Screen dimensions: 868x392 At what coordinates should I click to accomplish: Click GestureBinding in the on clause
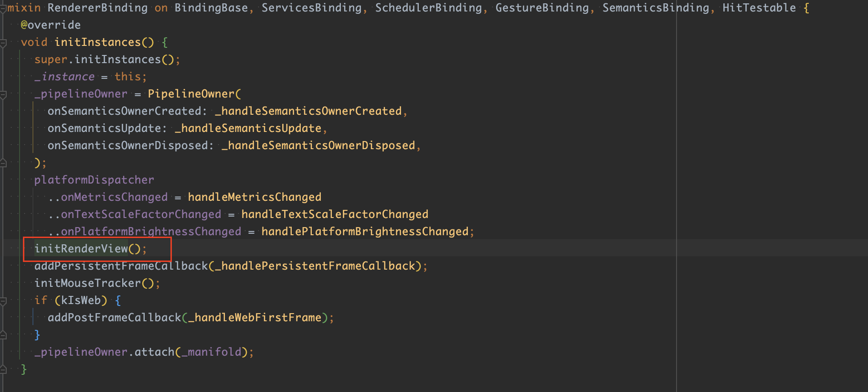(542, 8)
